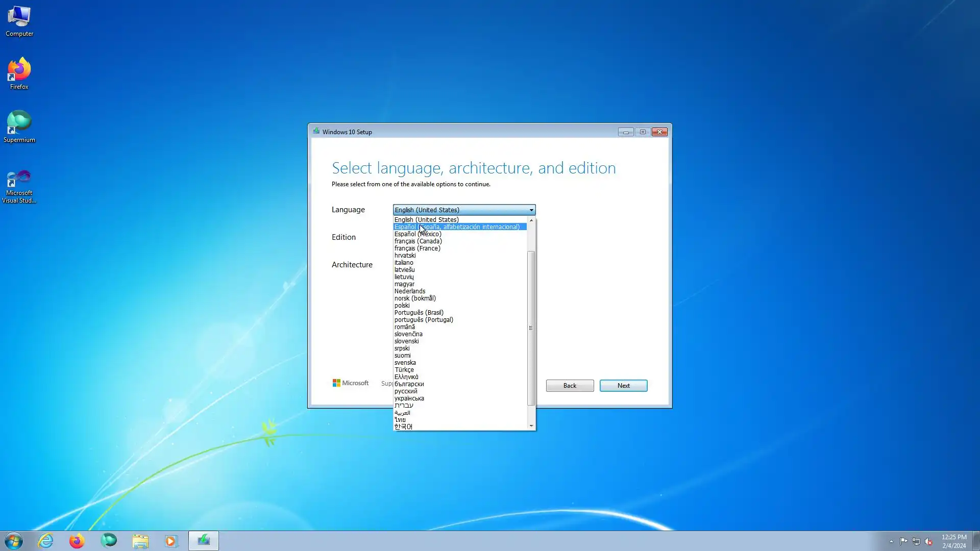
Task: Open the Firefox desktop shortcut
Action: pyautogui.click(x=19, y=74)
